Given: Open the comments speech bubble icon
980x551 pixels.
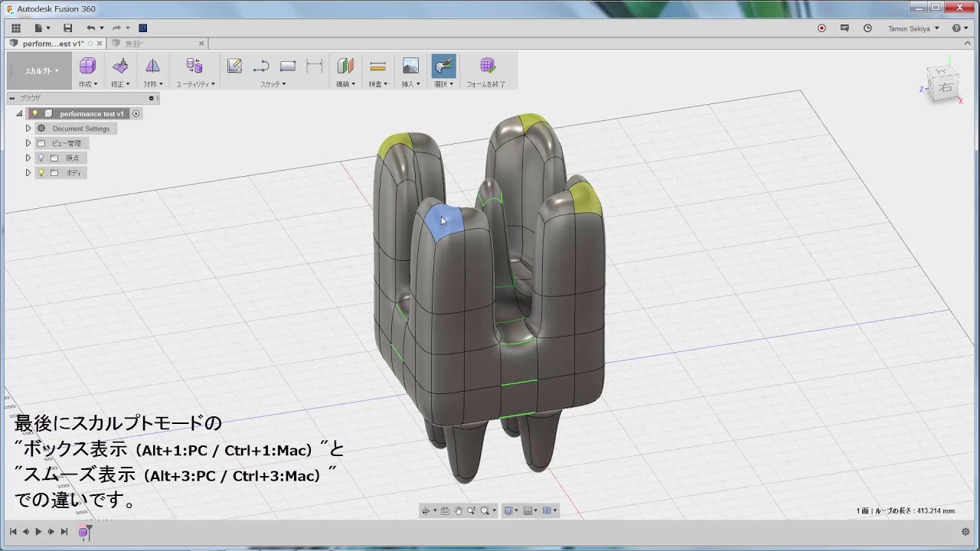Looking at the screenshot, I should tap(844, 28).
